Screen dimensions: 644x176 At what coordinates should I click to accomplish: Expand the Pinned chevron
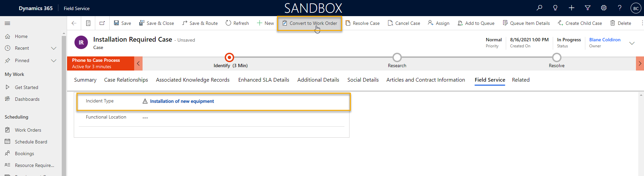[53, 61]
